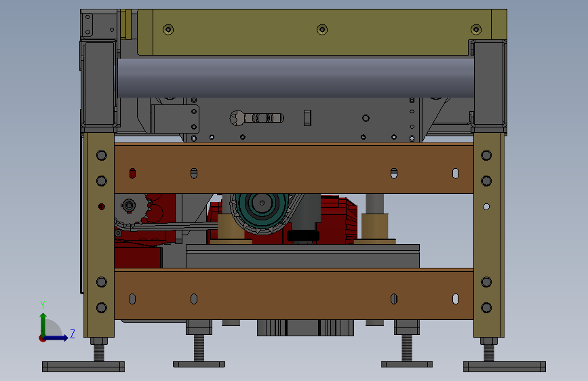Viewport: 588px width, 381px height.
Task: Click the green Y axis arrow
Action: [x=43, y=324]
